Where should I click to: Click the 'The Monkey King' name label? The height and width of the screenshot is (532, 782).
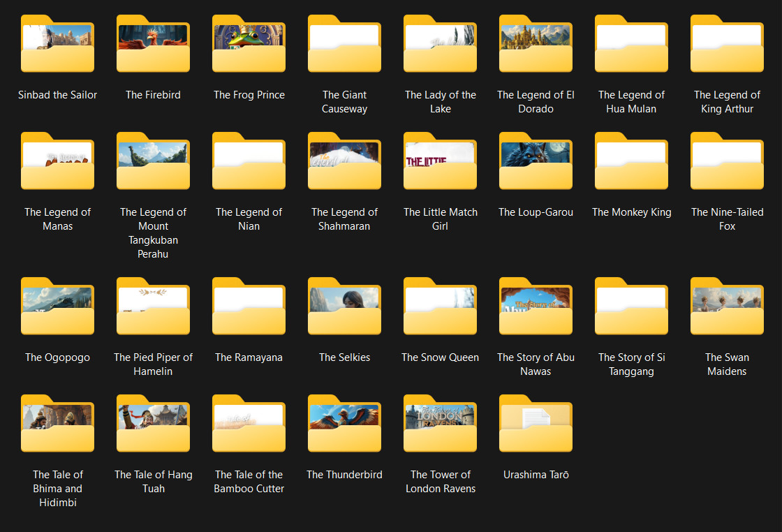pos(631,212)
